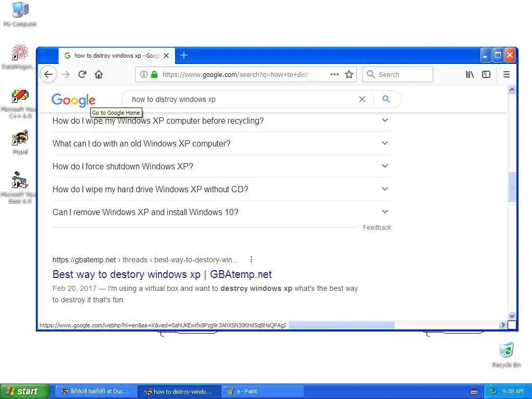
Task: Bookmark this page with the star
Action: [349, 74]
